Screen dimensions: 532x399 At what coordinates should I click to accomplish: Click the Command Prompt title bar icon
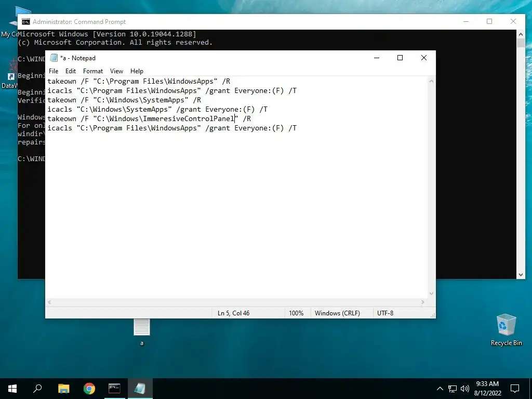pos(26,22)
